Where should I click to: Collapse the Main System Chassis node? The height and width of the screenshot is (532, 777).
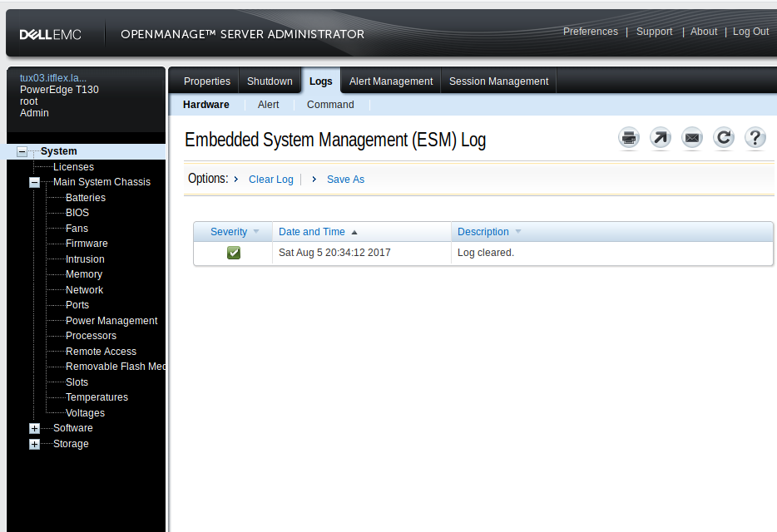[34, 182]
